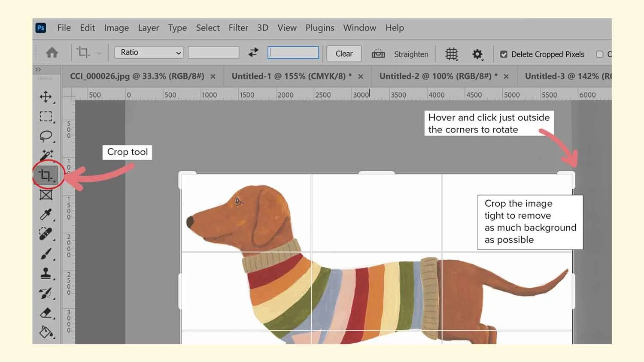Open the Filter menu

pos(238,27)
